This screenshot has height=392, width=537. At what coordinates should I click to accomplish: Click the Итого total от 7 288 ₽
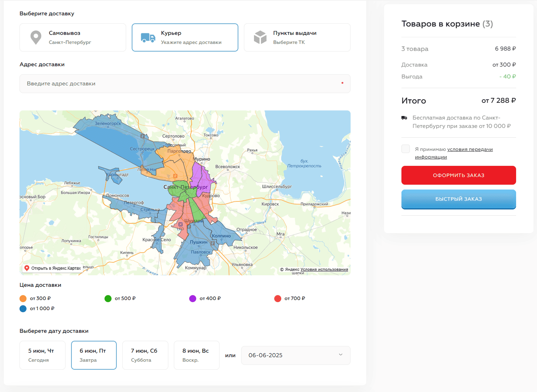point(499,101)
